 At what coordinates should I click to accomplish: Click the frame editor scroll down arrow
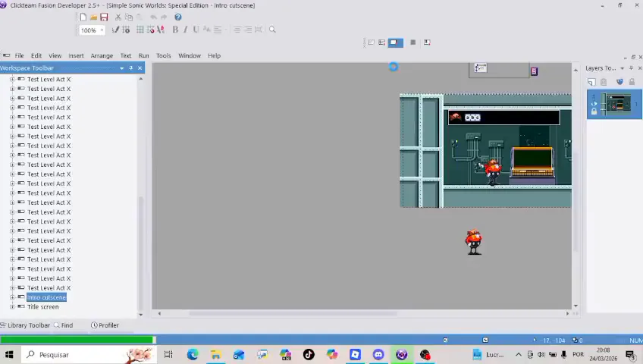pyautogui.click(x=576, y=306)
